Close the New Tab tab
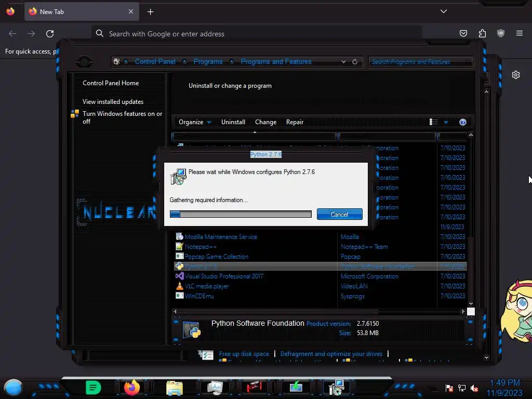Viewport: 532px width, 399px height. (131, 11)
